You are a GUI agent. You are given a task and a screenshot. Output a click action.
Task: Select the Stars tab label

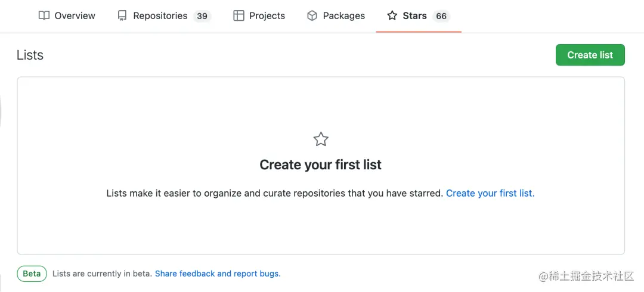(414, 15)
